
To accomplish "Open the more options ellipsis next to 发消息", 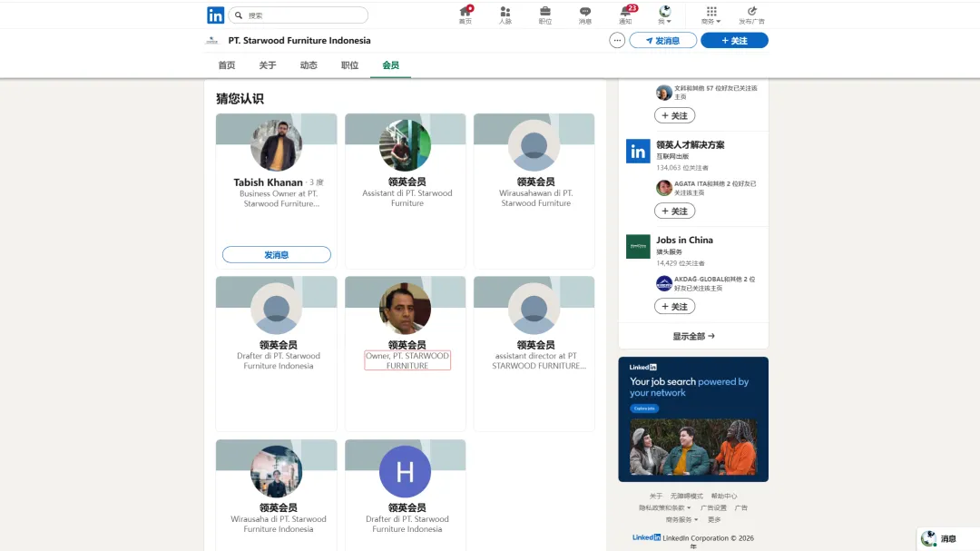I will click(616, 40).
